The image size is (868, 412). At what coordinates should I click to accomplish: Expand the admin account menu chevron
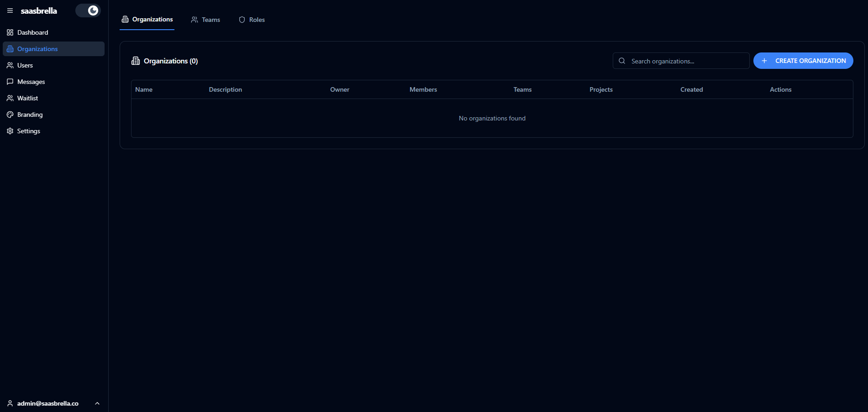(97, 403)
